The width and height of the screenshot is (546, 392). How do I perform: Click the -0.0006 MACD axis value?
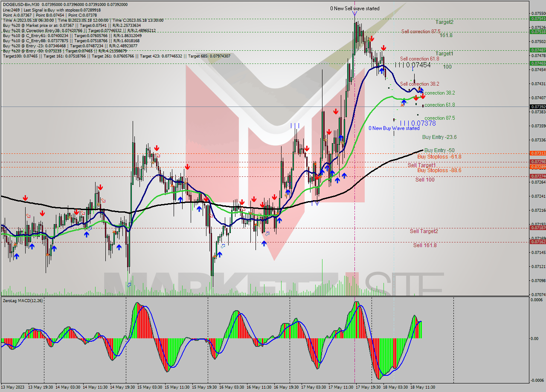(x=538, y=380)
